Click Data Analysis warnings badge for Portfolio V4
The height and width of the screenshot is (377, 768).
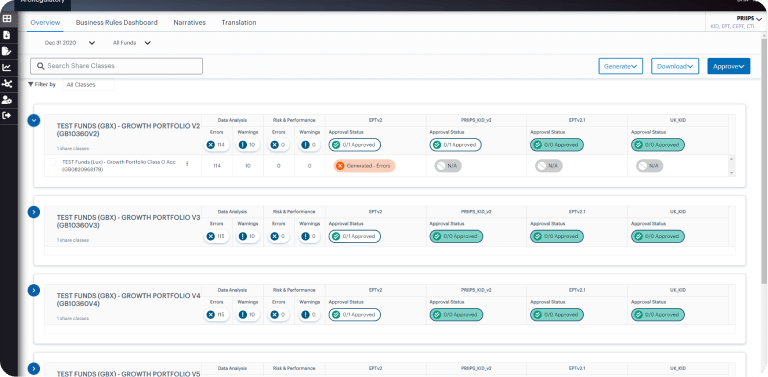248,315
